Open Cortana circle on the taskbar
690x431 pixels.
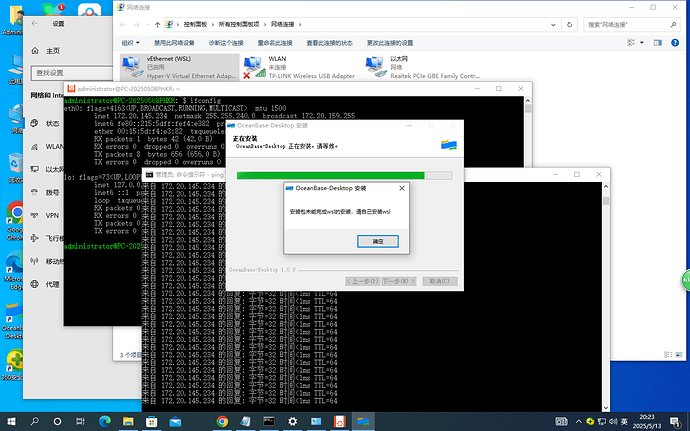[57, 422]
